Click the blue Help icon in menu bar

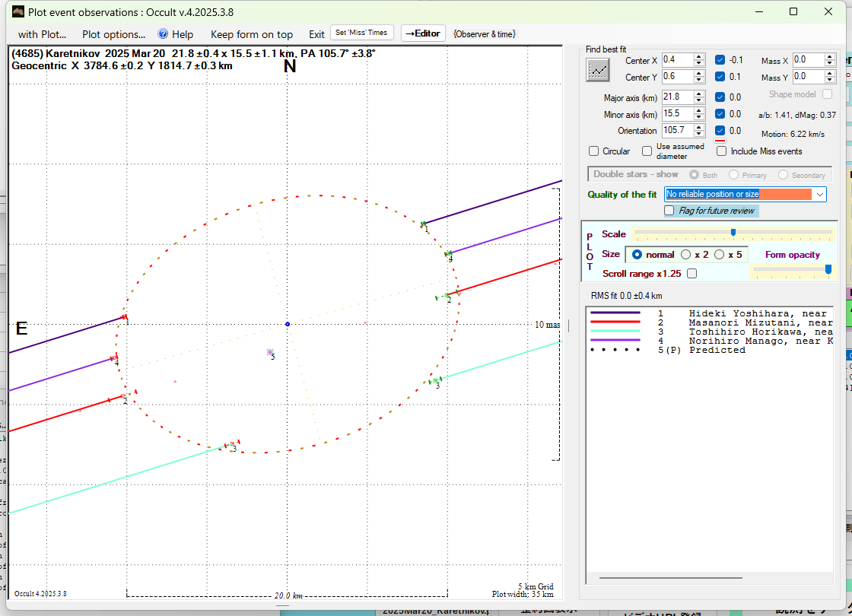coord(163,34)
